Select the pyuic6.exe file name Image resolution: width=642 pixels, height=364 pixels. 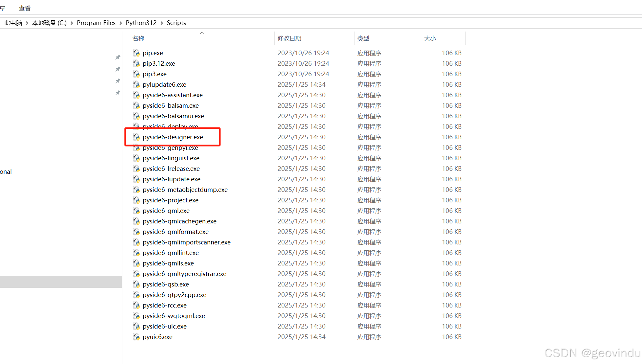pos(158,337)
